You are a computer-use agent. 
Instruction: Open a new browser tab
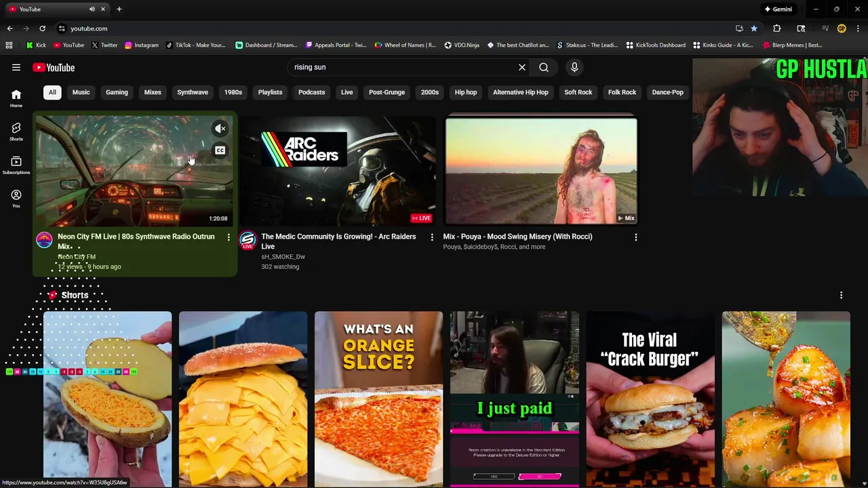(x=119, y=9)
